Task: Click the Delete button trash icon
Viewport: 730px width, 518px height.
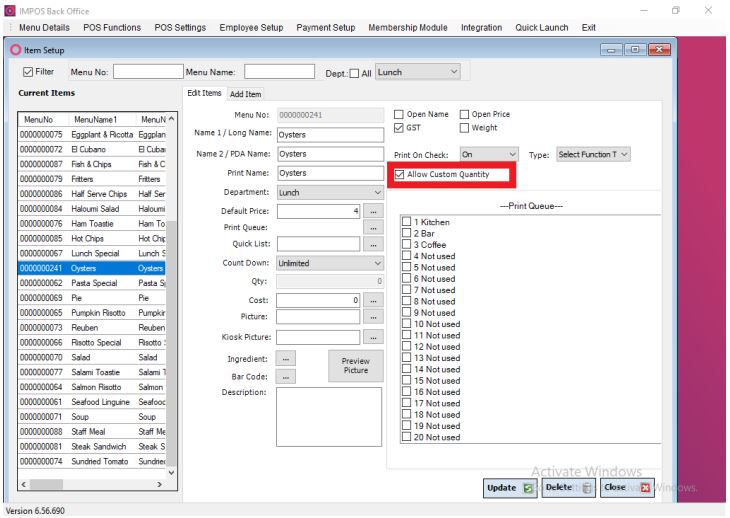Action: [x=587, y=488]
